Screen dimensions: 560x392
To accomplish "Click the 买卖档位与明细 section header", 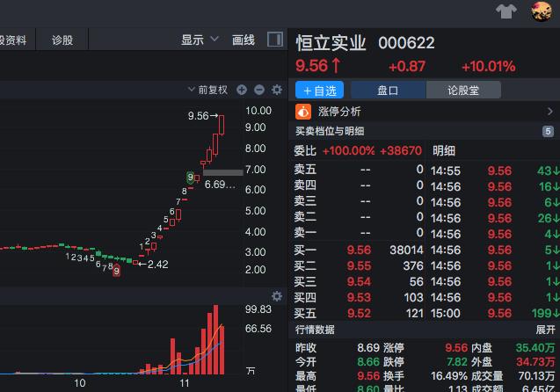I will (330, 131).
